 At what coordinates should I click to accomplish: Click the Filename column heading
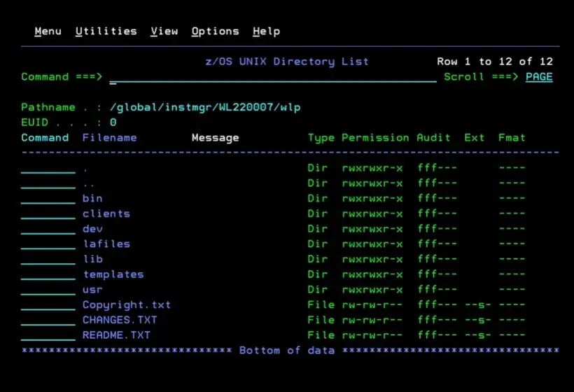[x=109, y=138]
